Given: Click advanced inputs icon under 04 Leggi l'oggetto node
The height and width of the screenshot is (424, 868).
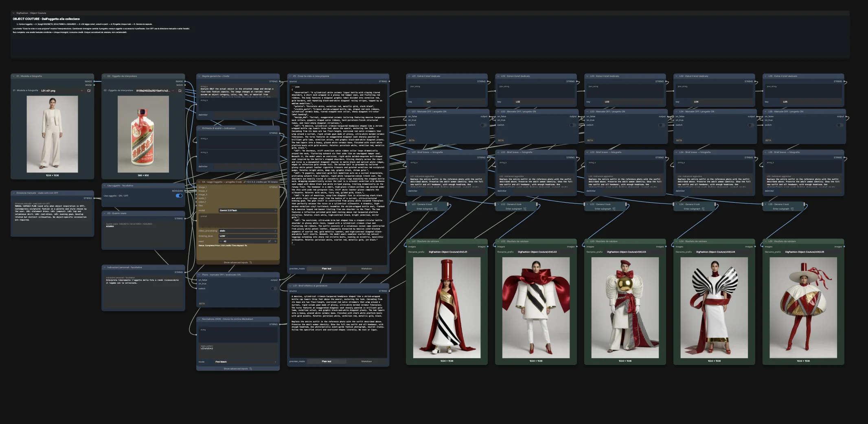Looking at the screenshot, I should pos(251,262).
